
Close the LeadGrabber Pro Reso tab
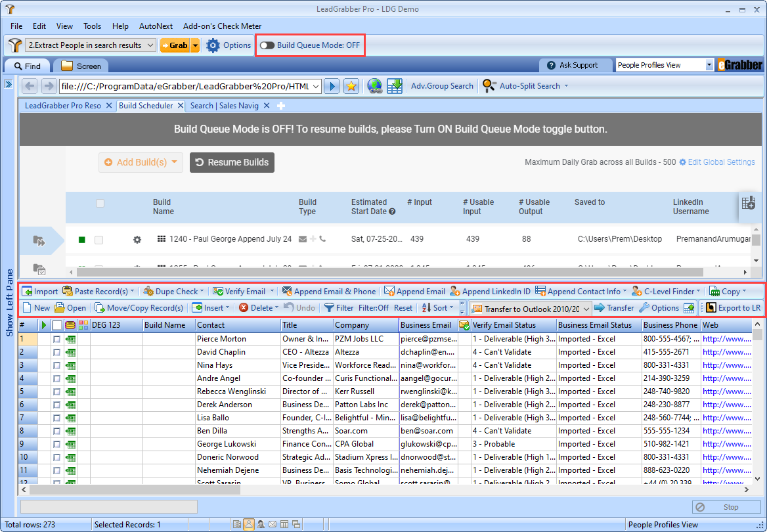tap(108, 106)
